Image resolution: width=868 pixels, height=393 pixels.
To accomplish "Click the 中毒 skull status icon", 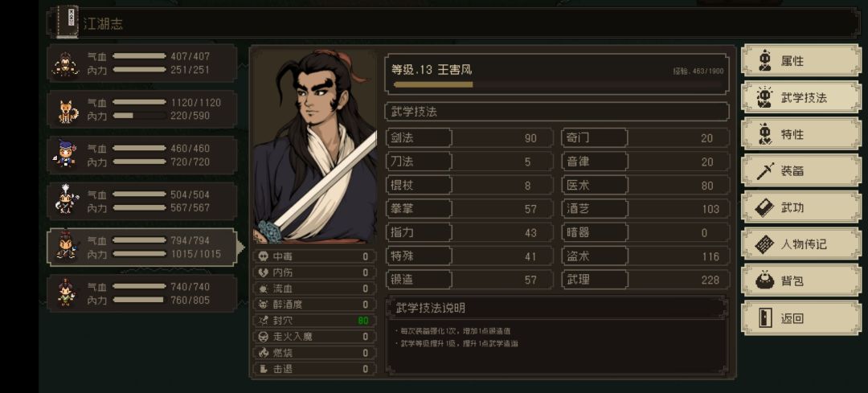I will click(264, 256).
